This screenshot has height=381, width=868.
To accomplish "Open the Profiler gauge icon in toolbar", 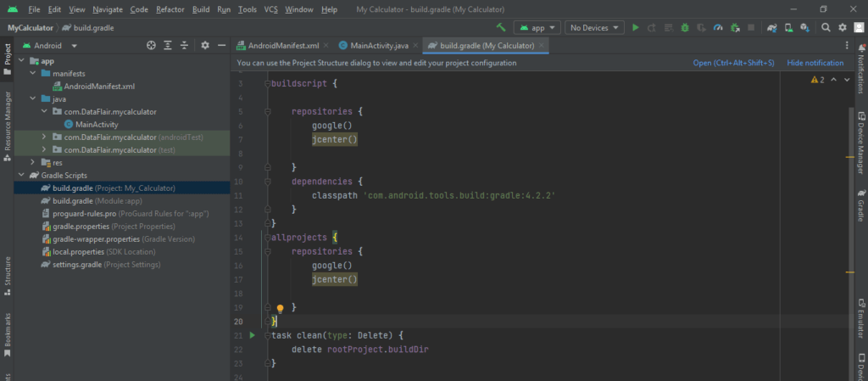I will coord(717,28).
